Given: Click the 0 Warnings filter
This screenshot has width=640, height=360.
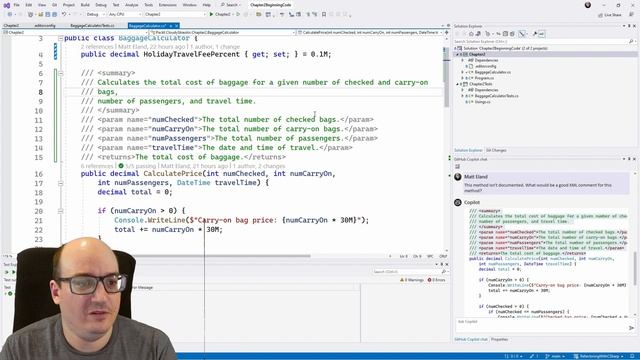Looking at the screenshot, I should coord(411,280).
